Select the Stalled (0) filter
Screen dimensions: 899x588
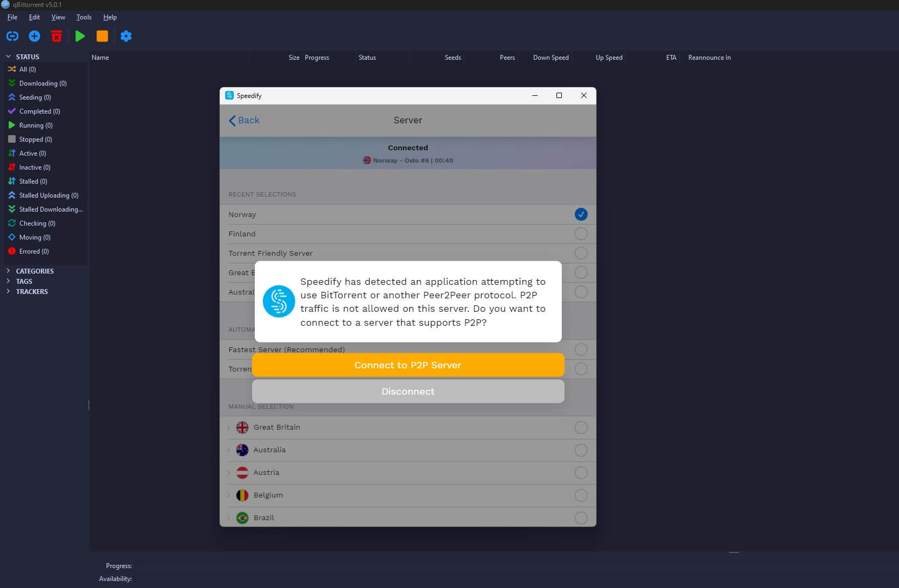45,181
